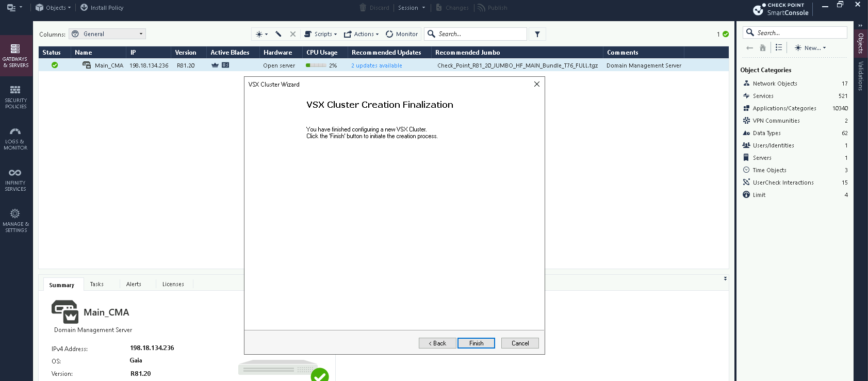
Task: Click the edit pencil icon in toolbar
Action: 279,34
